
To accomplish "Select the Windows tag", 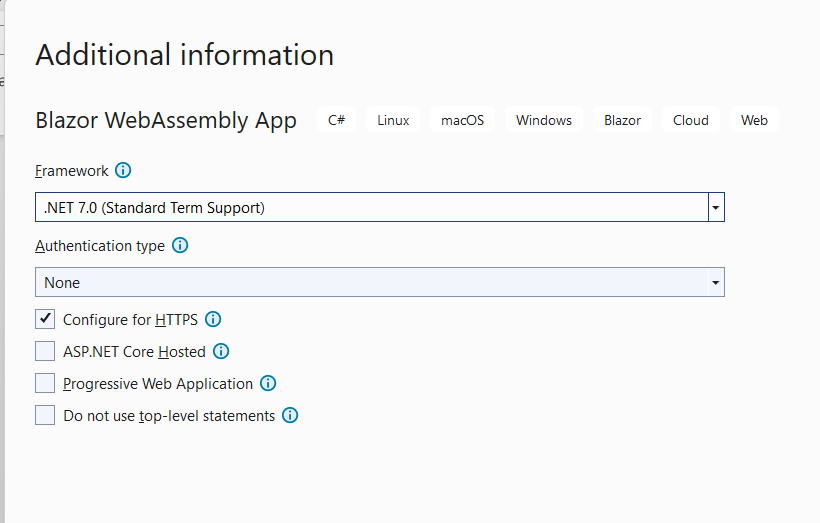I will (544, 120).
